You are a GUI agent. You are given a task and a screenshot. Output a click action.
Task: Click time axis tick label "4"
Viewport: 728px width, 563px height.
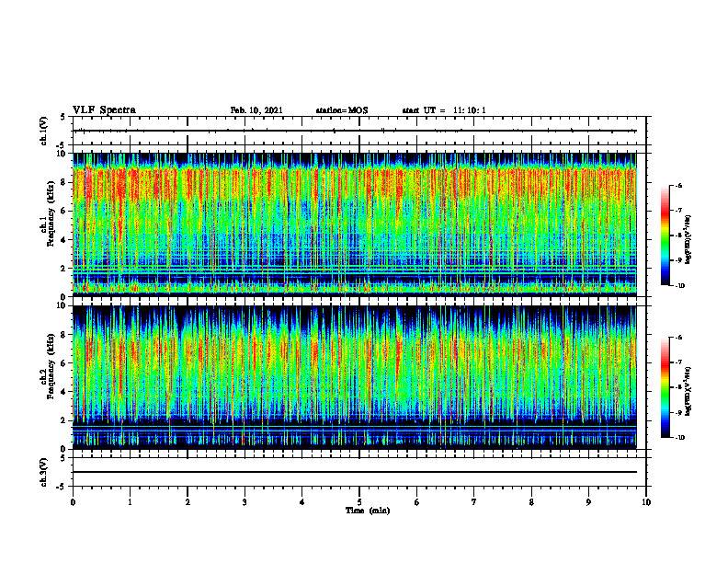(302, 502)
